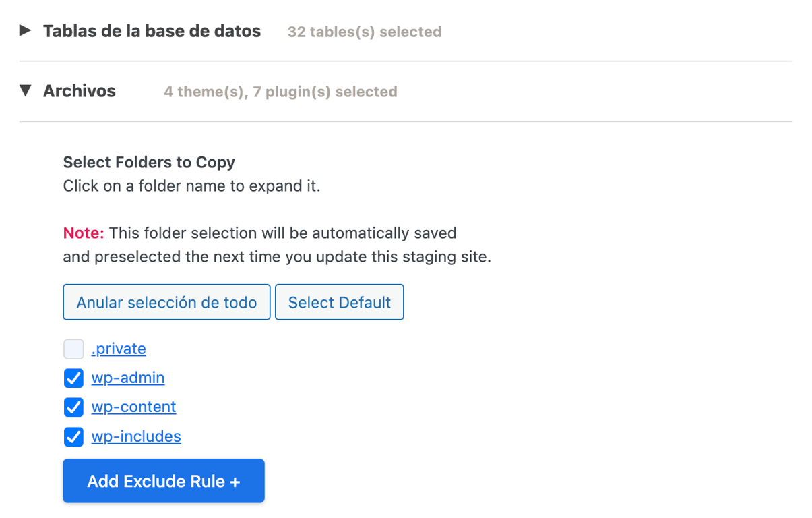
Task: Open the .private folder link
Action: pyautogui.click(x=118, y=349)
